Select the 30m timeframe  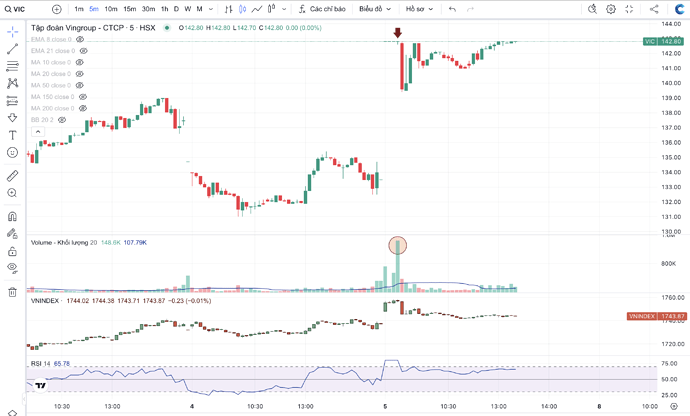pyautogui.click(x=148, y=9)
